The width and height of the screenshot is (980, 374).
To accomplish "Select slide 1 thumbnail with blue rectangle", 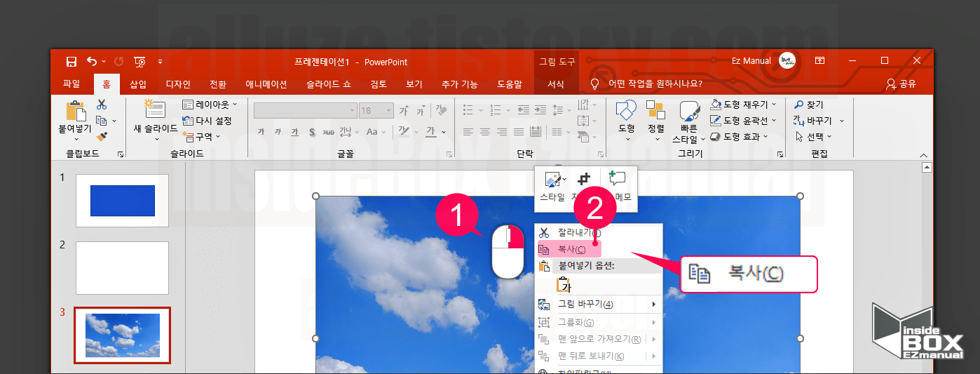I will pyautogui.click(x=122, y=201).
